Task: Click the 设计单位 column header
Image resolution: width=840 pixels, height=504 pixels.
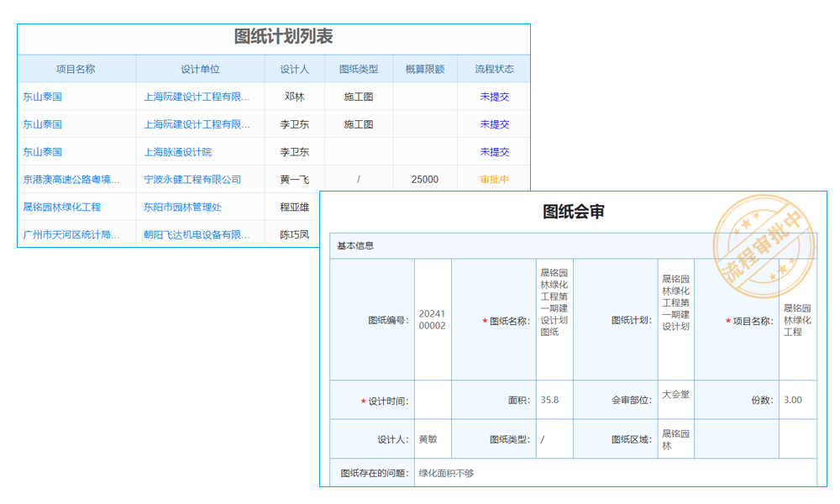Action: point(202,68)
